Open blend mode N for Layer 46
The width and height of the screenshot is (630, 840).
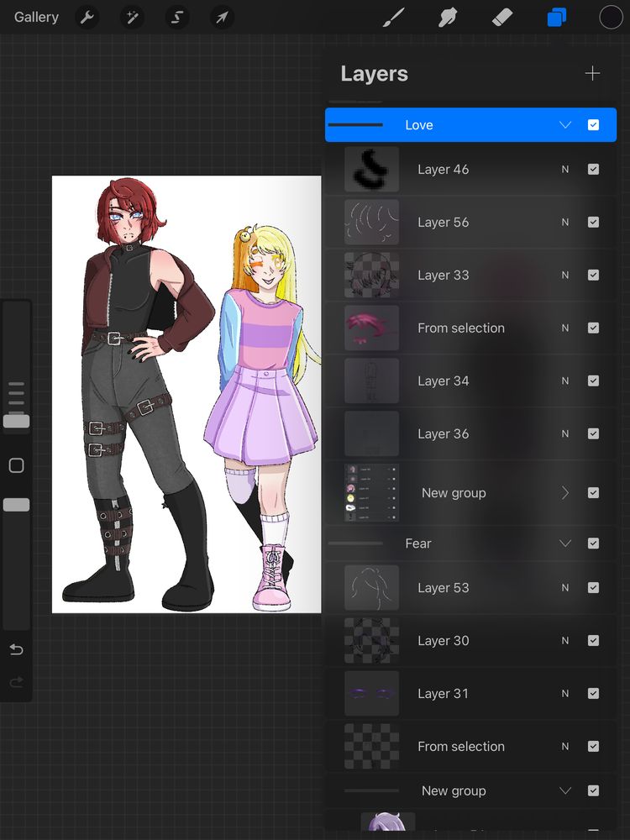565,170
